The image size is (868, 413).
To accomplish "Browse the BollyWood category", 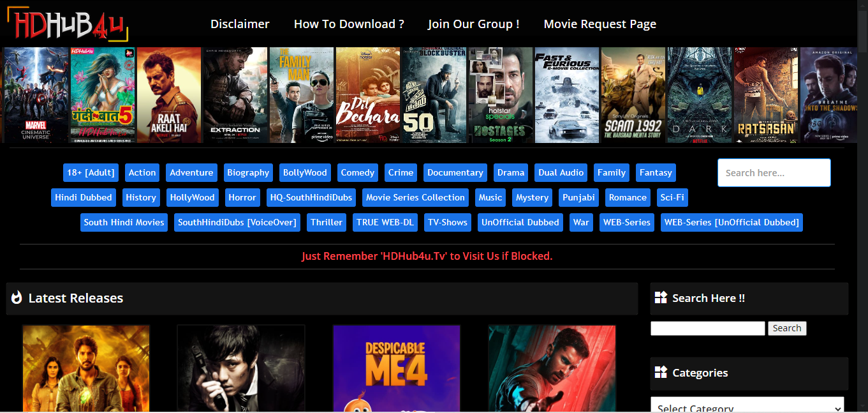I will [305, 172].
